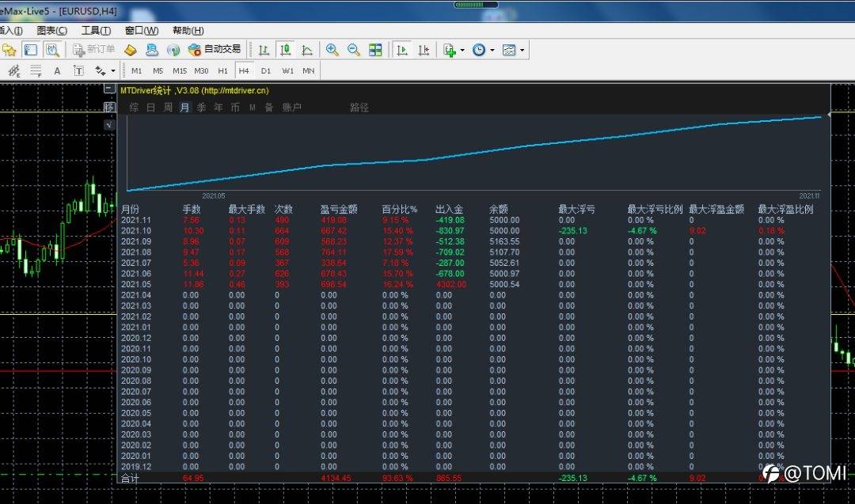This screenshot has height=504, width=855.
Task: Expand the periodicity clock dropdown arrow
Action: coord(492,50)
